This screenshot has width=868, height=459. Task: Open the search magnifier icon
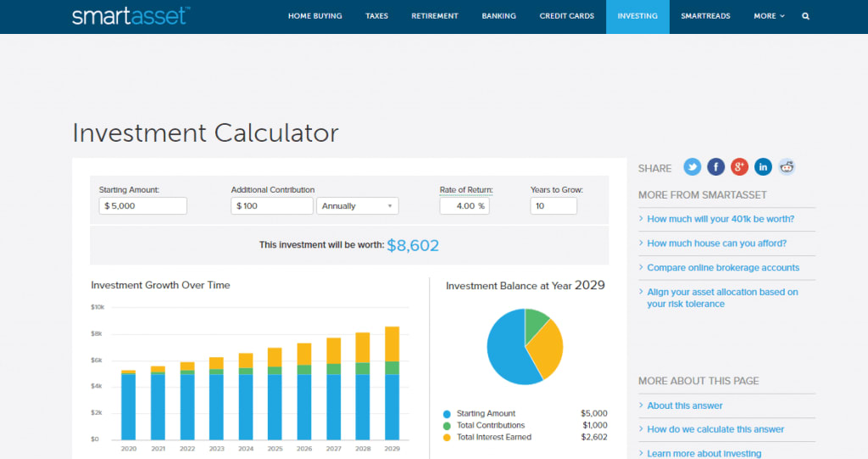[x=805, y=16]
